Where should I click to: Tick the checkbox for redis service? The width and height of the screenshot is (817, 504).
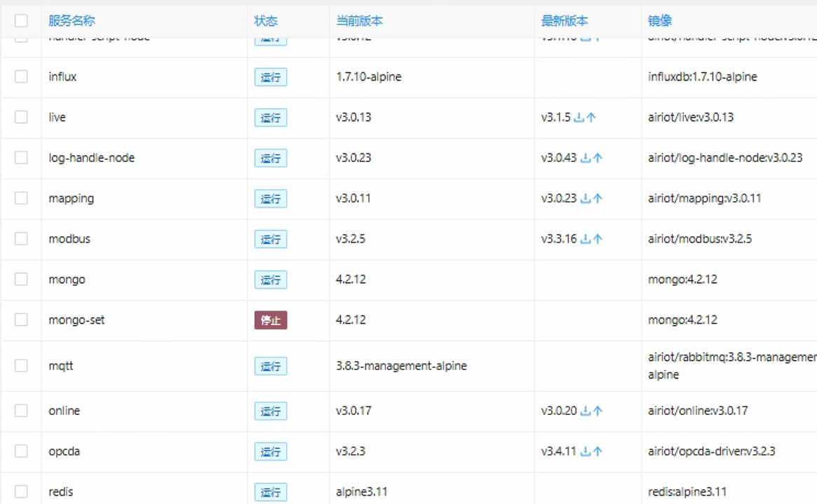21,491
